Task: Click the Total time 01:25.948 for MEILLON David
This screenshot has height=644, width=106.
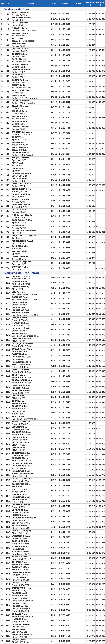Action: [x=65, y=29]
